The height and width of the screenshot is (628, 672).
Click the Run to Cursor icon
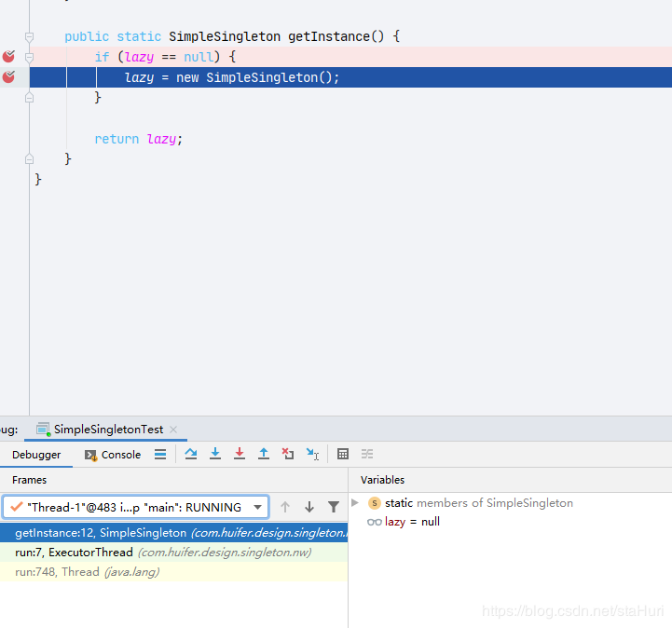pos(312,454)
